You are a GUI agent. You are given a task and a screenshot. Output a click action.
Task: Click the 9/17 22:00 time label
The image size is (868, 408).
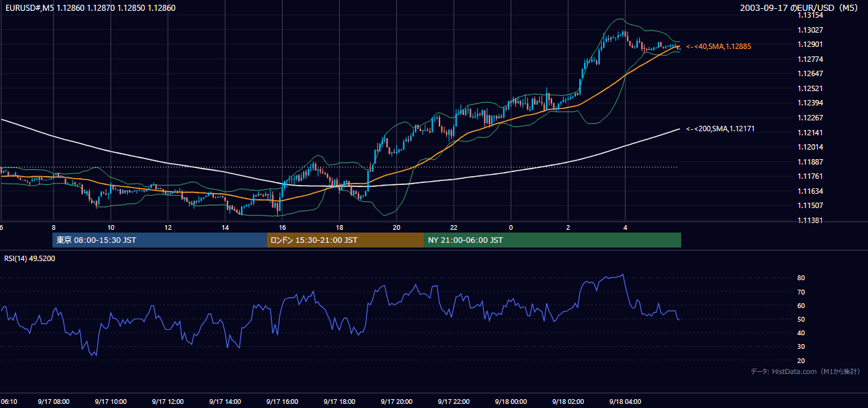pos(454,402)
